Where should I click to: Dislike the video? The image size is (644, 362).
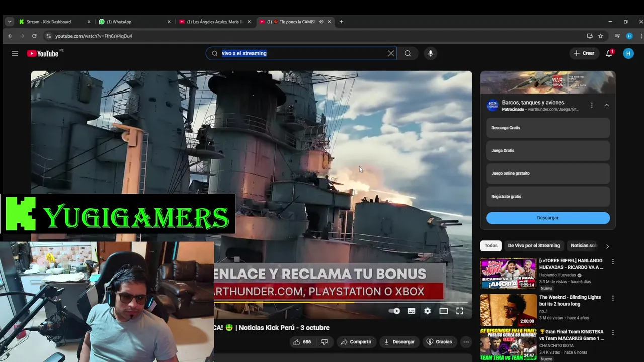(x=324, y=342)
